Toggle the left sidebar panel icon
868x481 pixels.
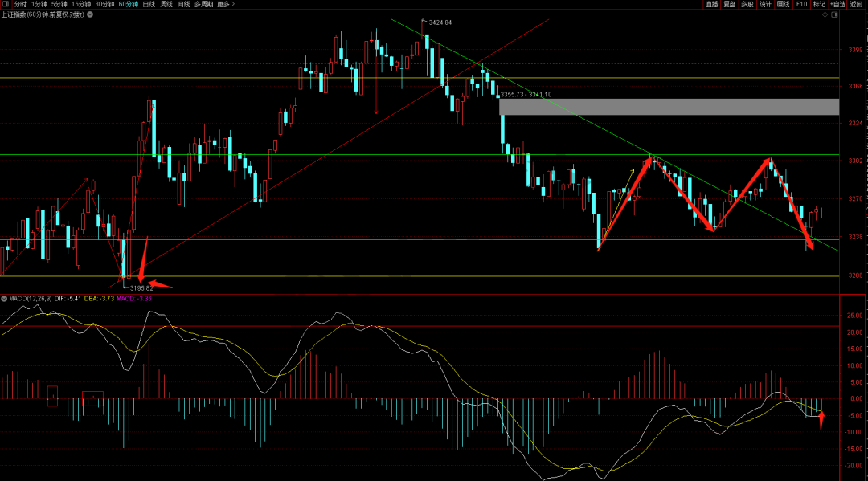[x=5, y=4]
